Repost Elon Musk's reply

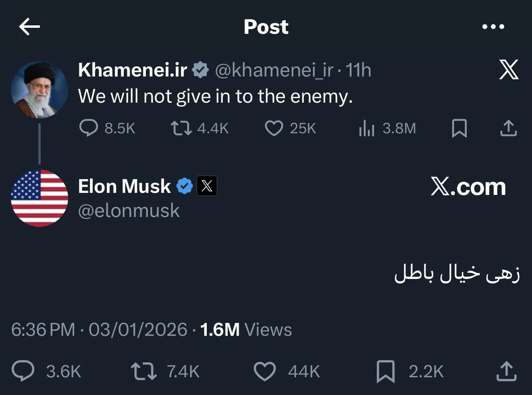143,371
